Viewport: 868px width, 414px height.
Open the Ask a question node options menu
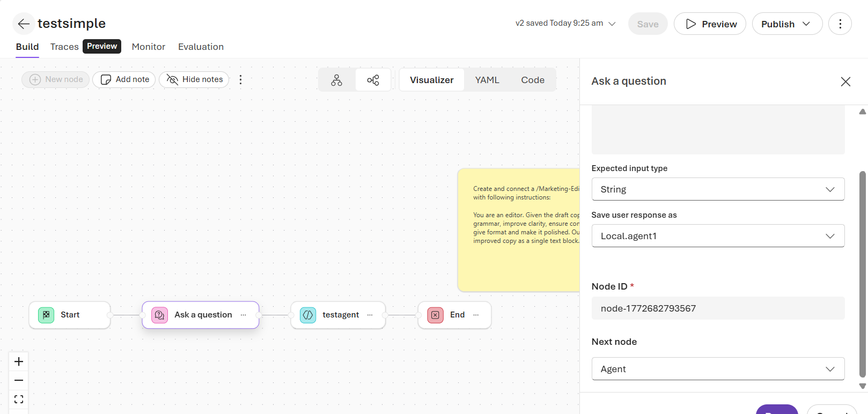pos(244,315)
